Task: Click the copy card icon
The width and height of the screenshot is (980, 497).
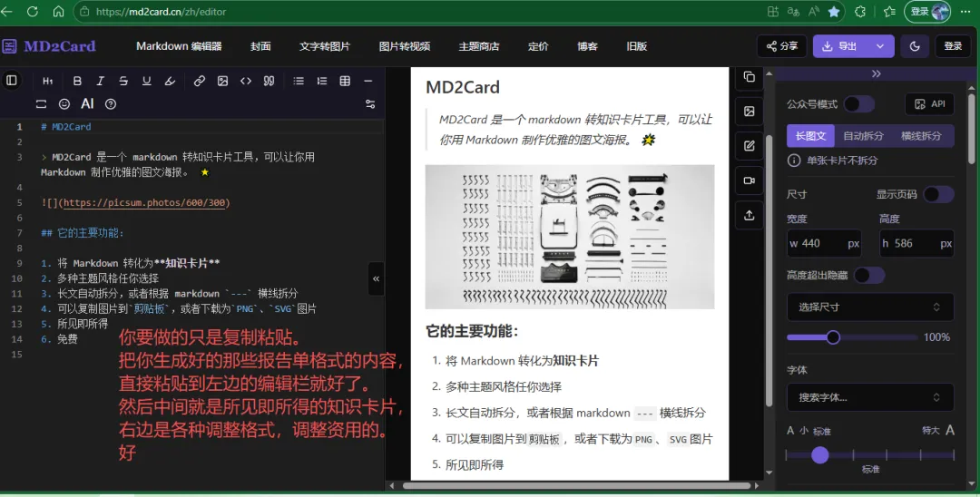Action: (x=750, y=77)
